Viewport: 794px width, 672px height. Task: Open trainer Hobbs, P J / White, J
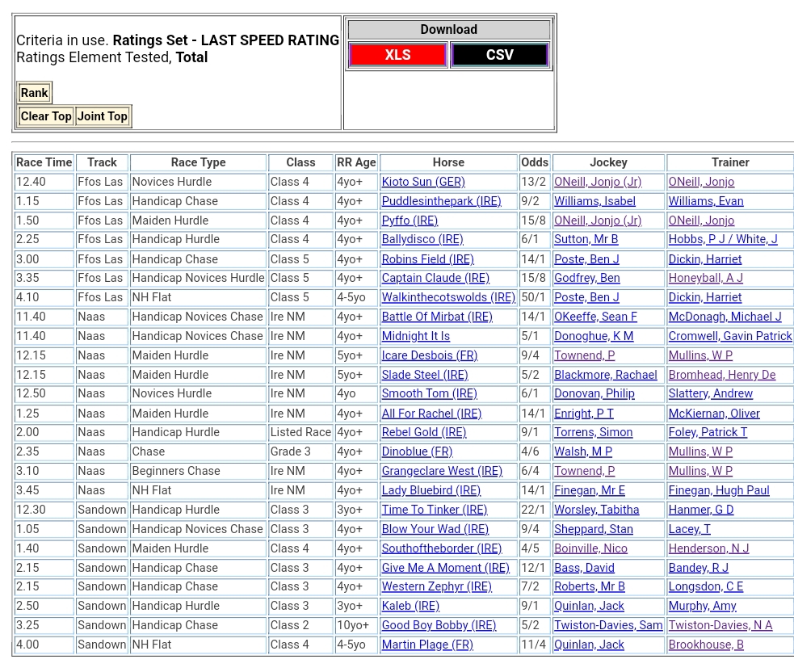tap(723, 240)
